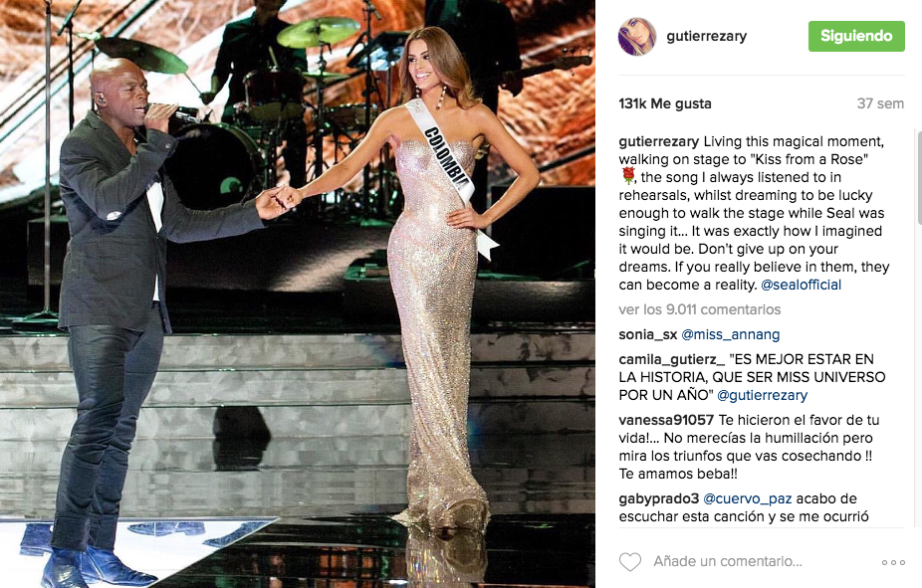Screen dimensions: 922x588
Task: Click the gutierrezary name in caption
Action: point(658,141)
